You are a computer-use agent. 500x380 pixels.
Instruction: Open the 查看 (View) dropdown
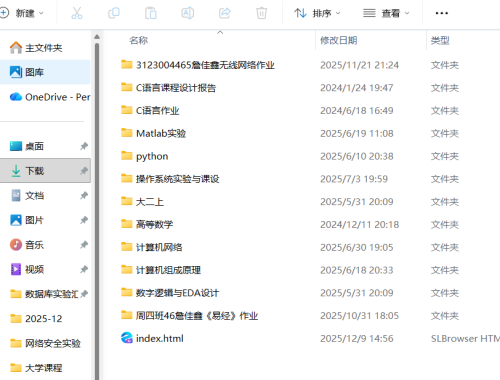(x=386, y=13)
